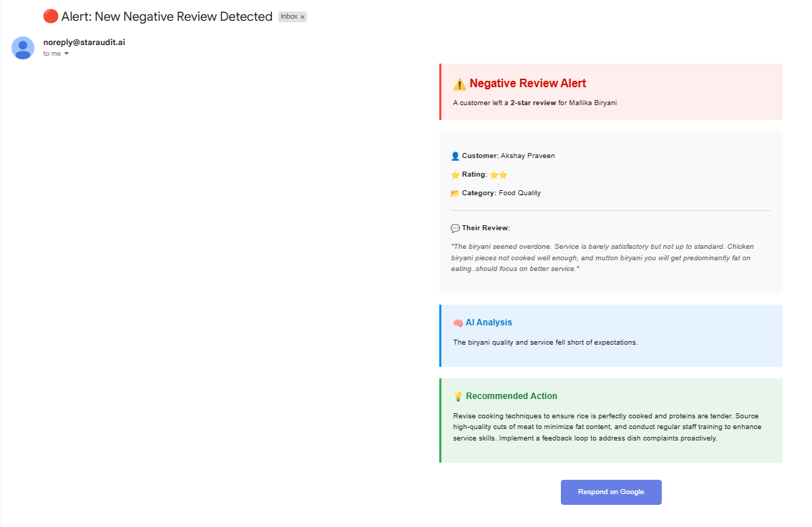Click customer name 'Akshay Praveen'

pos(528,156)
